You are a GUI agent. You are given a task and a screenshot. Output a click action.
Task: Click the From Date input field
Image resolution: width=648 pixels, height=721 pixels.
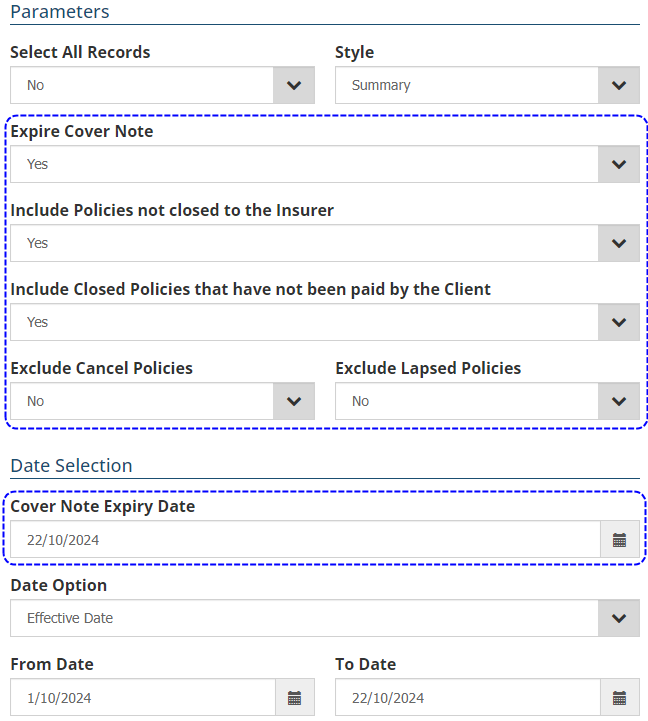coord(142,698)
